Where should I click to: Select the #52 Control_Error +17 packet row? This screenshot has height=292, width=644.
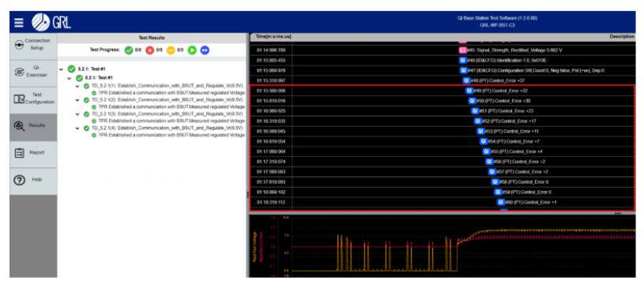[443, 121]
